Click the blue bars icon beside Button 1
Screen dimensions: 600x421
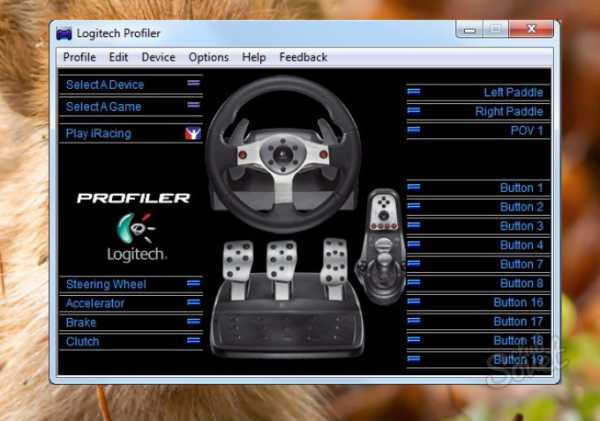tap(414, 187)
